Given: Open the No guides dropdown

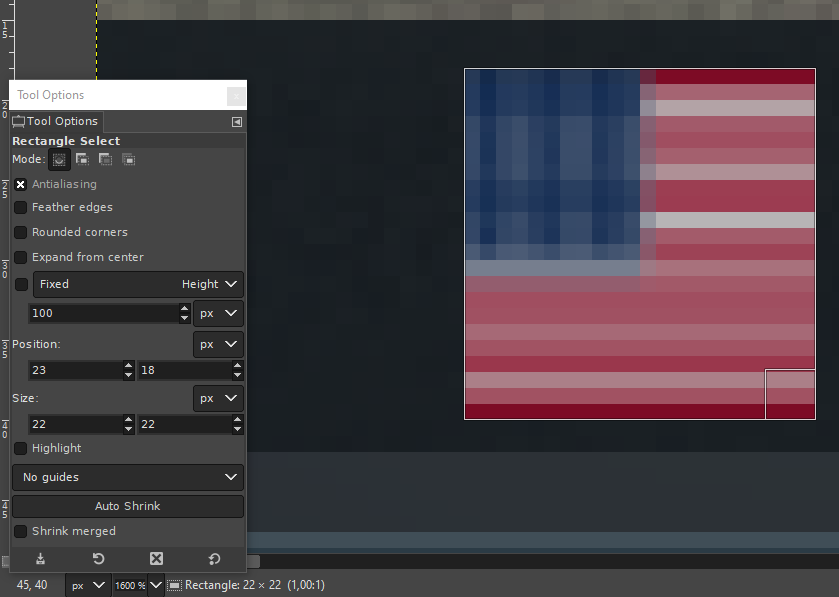Looking at the screenshot, I should (x=128, y=477).
